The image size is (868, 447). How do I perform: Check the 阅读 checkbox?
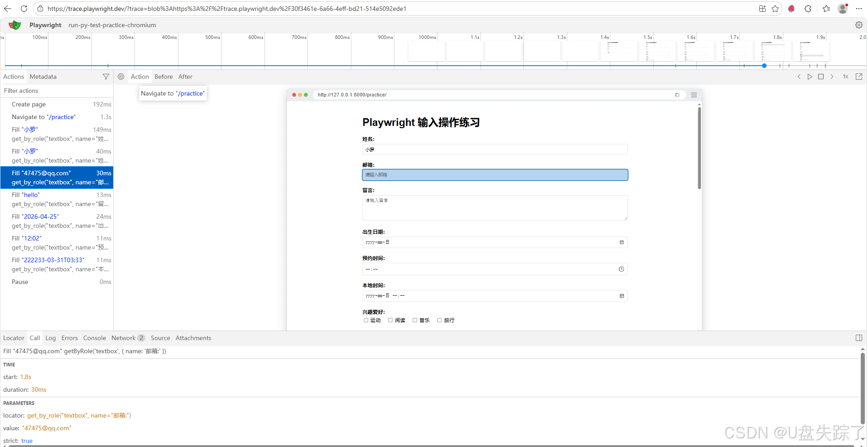pos(390,320)
